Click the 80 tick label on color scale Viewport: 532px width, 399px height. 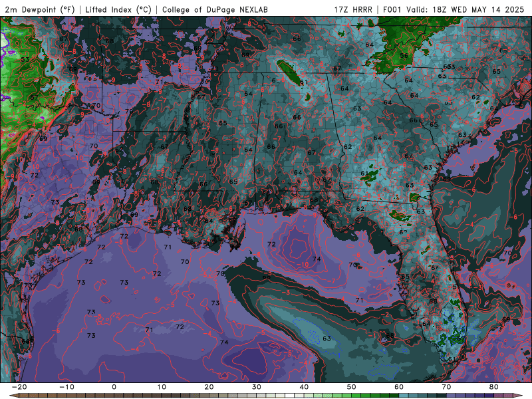click(x=494, y=387)
